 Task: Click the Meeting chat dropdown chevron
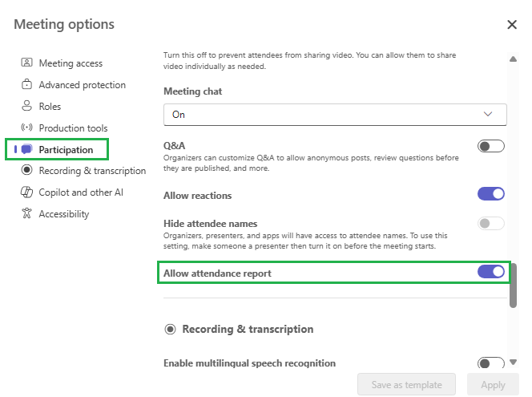(x=488, y=114)
